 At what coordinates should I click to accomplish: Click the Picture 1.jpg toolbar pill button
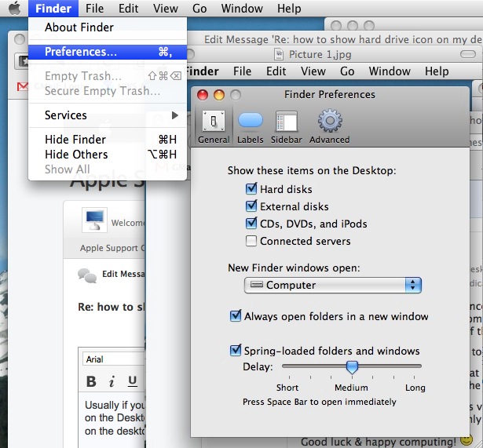(x=468, y=54)
